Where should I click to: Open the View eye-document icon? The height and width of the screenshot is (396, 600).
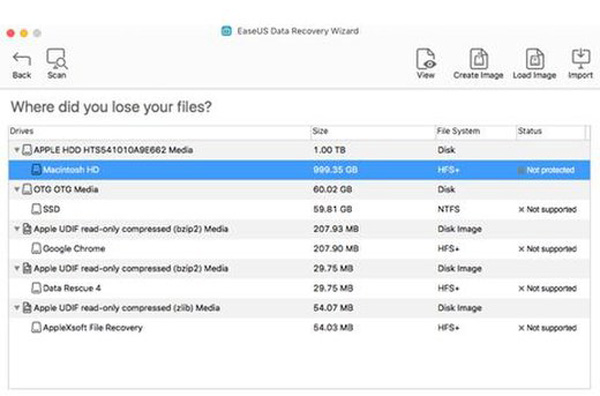click(426, 59)
